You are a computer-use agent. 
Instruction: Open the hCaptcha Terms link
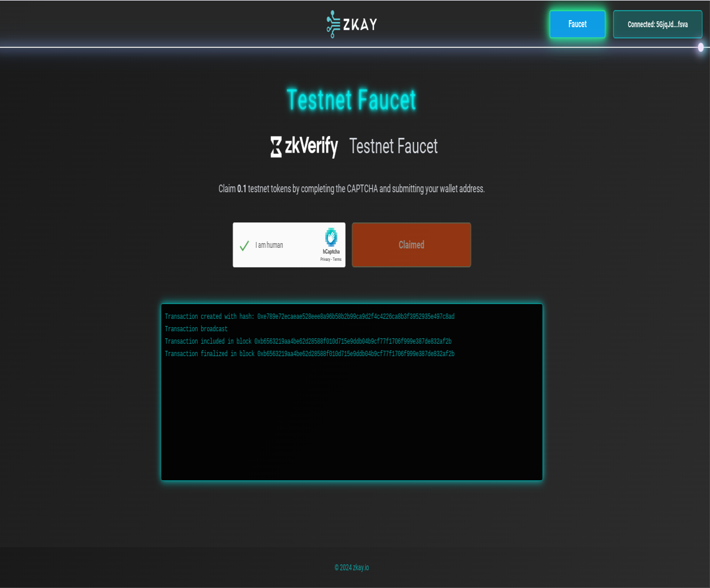337,259
